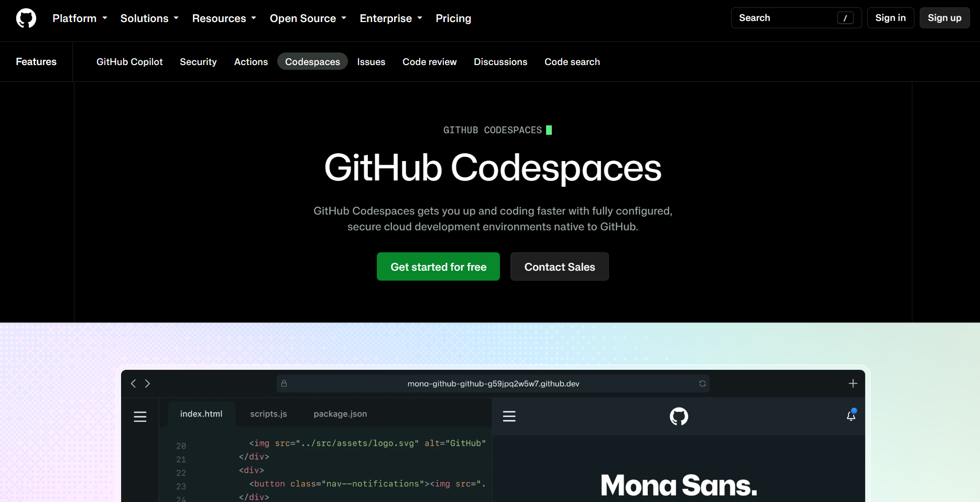Click the plus new tab icon
Viewport: 980px width, 502px height.
coord(853,383)
